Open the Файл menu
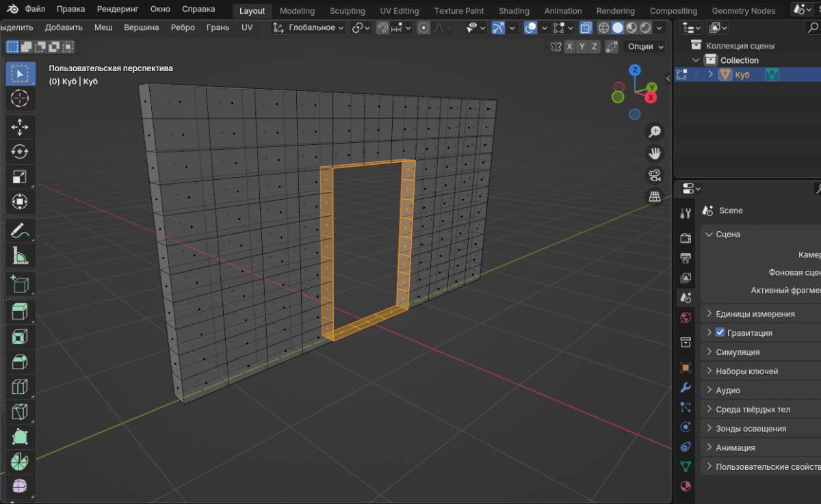This screenshot has height=504, width=821. click(x=36, y=10)
